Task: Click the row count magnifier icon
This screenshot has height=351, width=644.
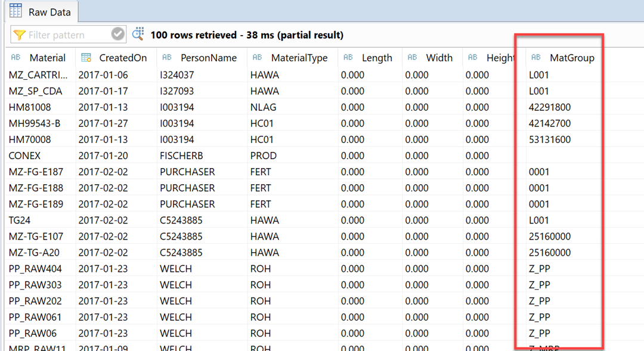Action: coord(138,34)
